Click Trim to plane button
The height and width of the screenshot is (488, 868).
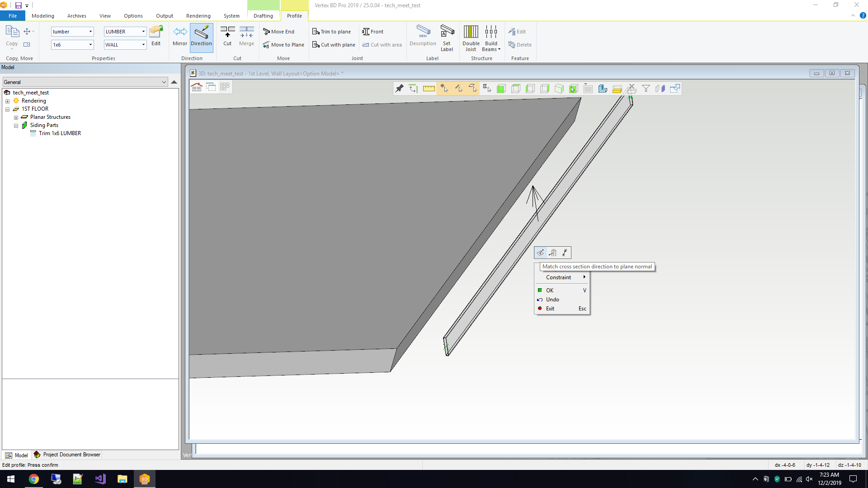(331, 32)
